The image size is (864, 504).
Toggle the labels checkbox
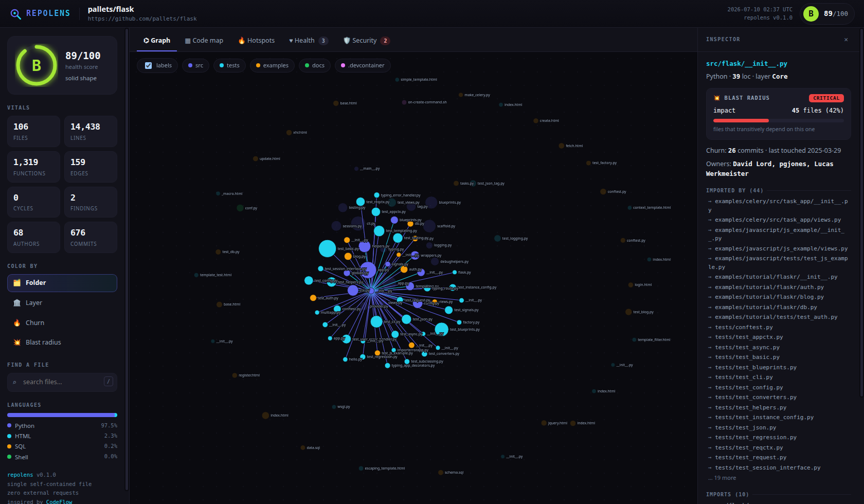(x=149, y=65)
